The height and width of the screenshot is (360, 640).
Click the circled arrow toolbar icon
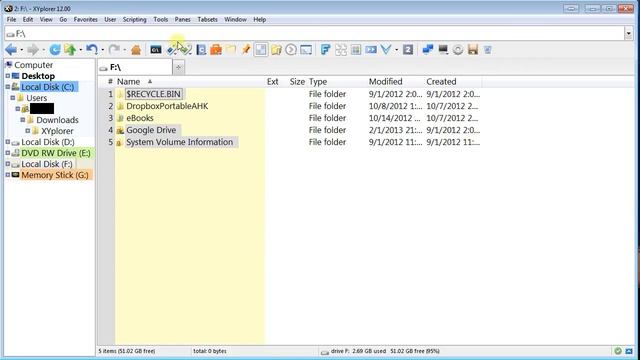291,50
